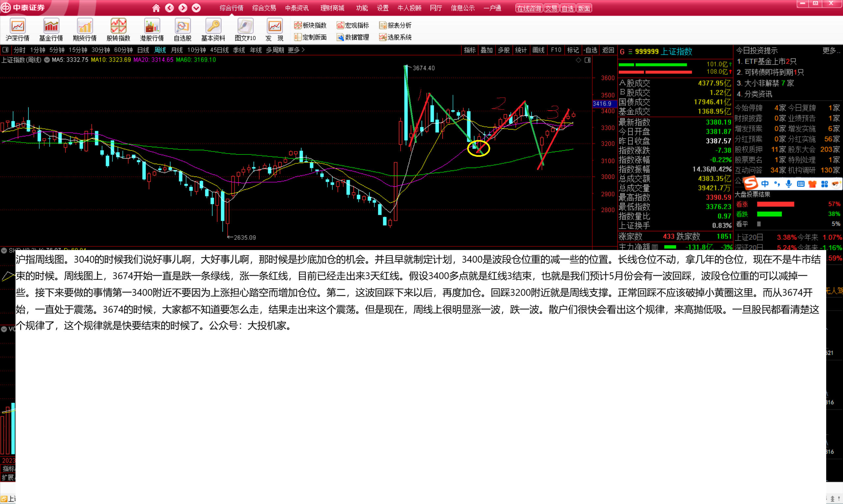Select the 季线 period
This screenshot has width=843, height=504.
point(239,50)
